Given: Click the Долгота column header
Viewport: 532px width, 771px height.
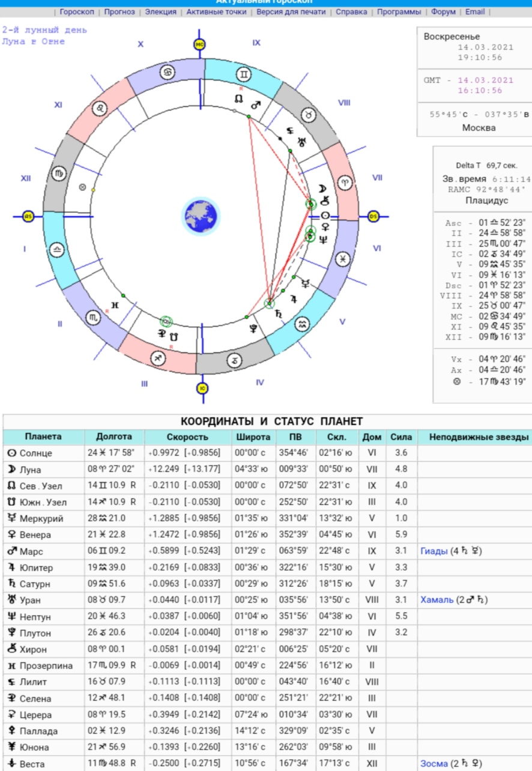Looking at the screenshot, I should pos(113,437).
